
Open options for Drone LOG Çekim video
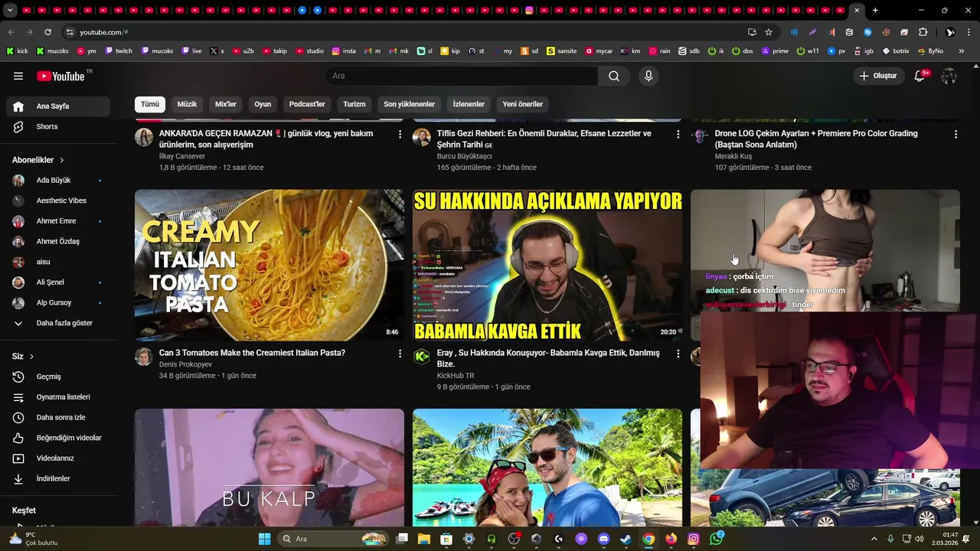[955, 134]
